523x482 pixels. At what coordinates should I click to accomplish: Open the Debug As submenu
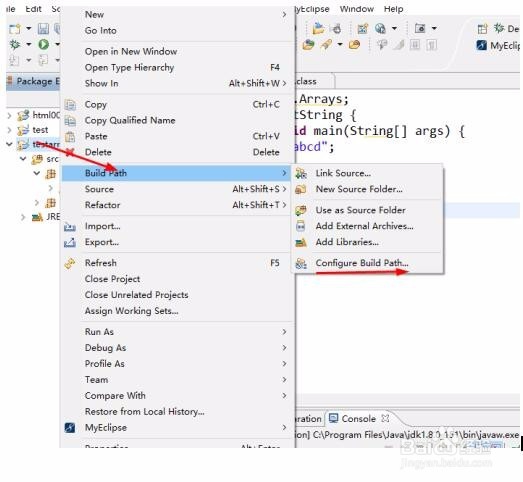(x=176, y=348)
